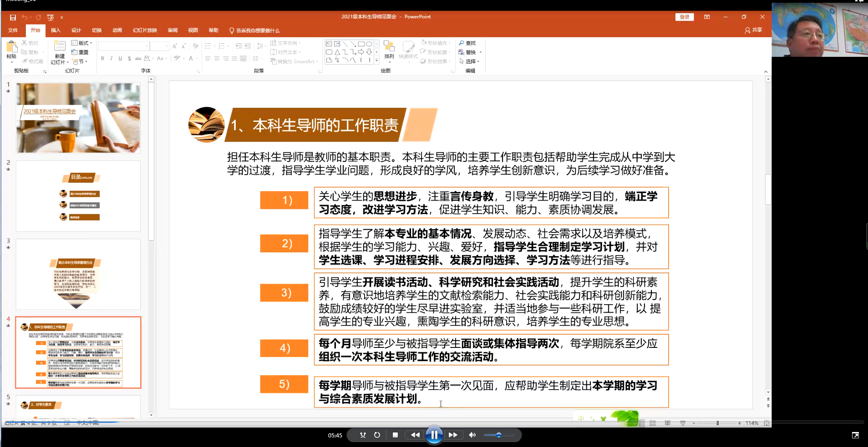Click the fast forward button

(453, 435)
